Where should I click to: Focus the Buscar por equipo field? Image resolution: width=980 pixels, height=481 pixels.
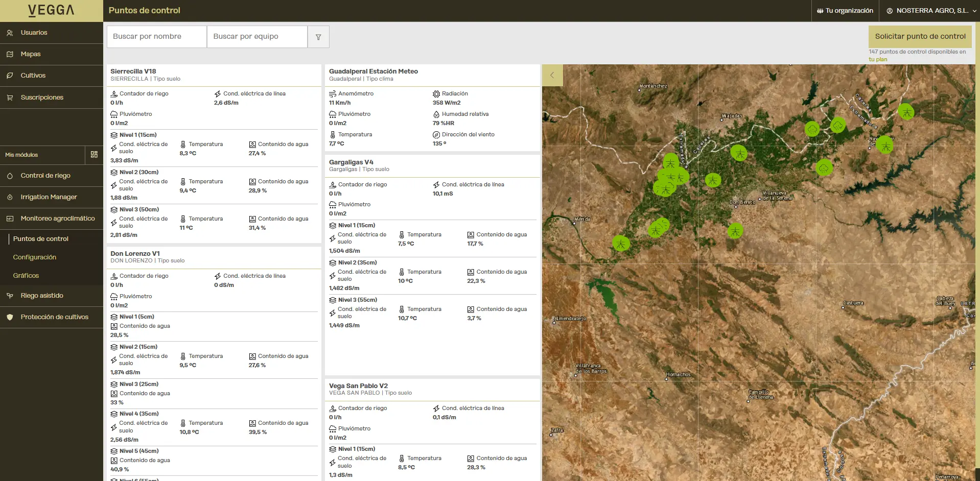tap(257, 37)
